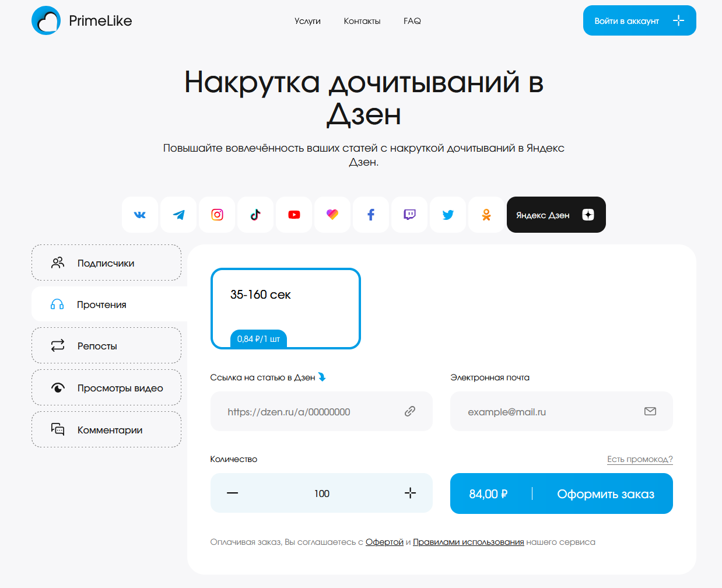
Task: Focus the email address input field
Action: pyautogui.click(x=562, y=411)
